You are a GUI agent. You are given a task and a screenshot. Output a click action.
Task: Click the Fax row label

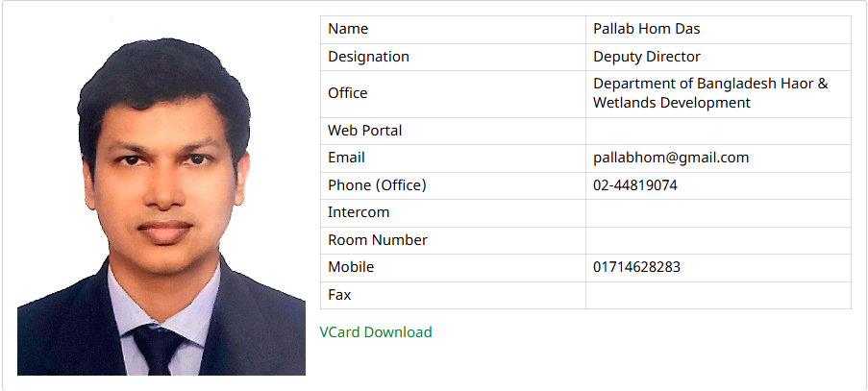[x=339, y=295]
